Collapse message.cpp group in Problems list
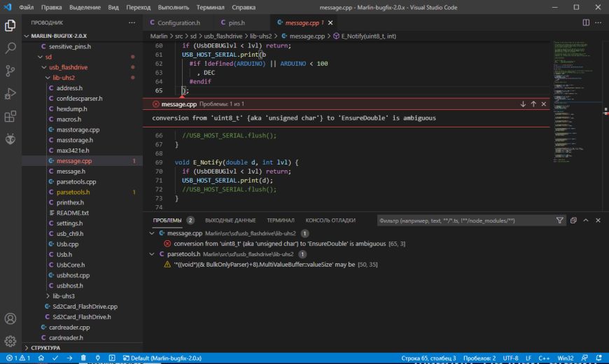This screenshot has height=364, width=609. point(152,234)
